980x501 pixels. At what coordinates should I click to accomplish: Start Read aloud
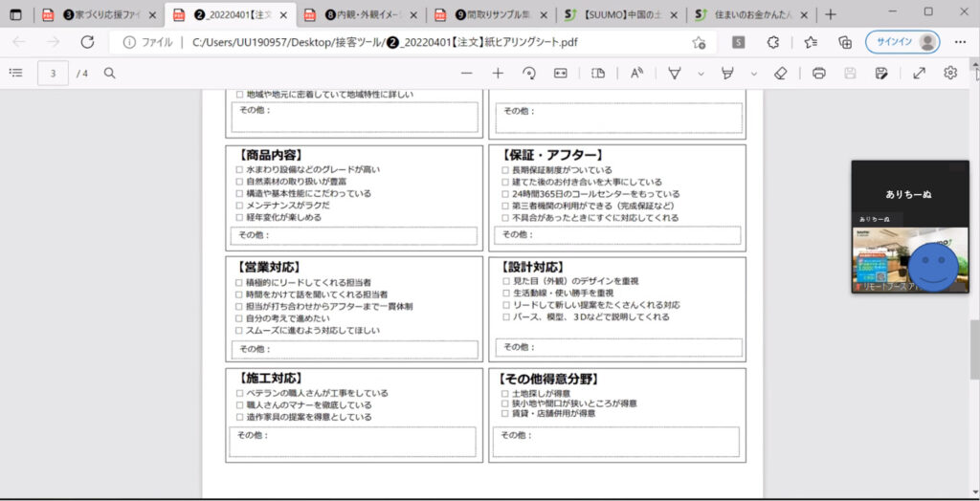[636, 73]
